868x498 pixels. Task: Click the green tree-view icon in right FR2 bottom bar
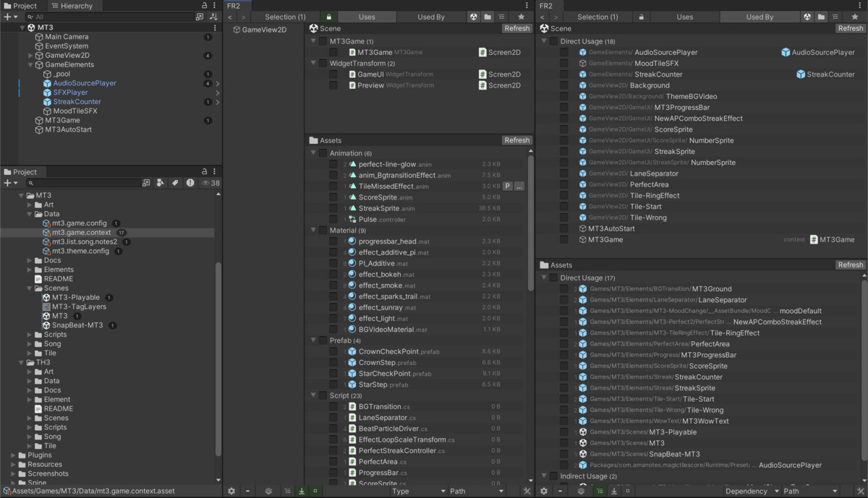(x=600, y=491)
